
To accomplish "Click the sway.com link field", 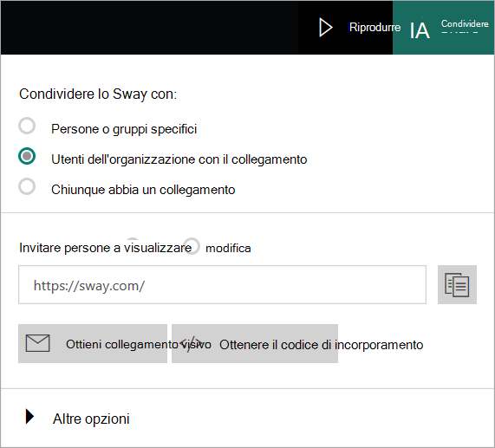I will (222, 285).
